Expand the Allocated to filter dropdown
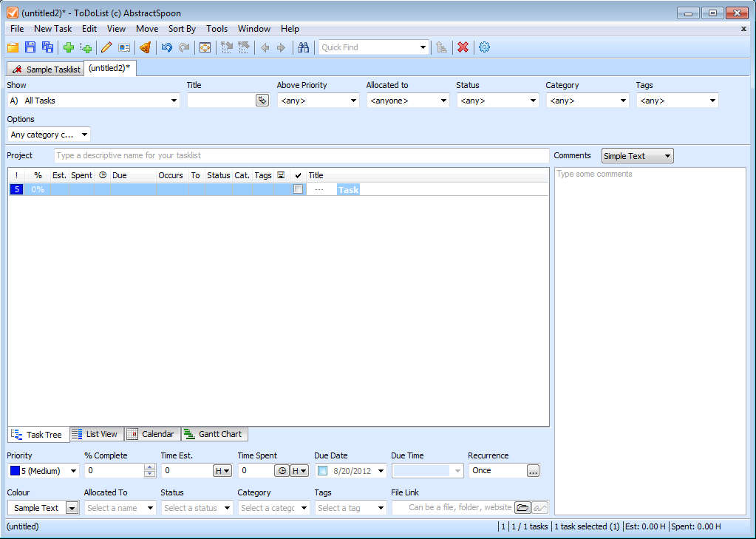Viewport: 756px width, 539px height. pyautogui.click(x=443, y=101)
